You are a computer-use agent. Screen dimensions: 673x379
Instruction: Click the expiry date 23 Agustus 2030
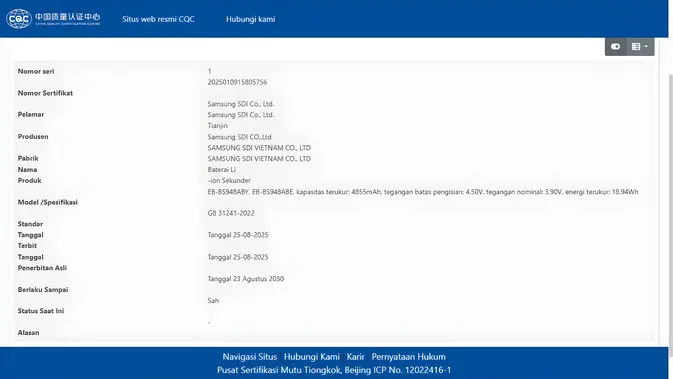coord(246,279)
